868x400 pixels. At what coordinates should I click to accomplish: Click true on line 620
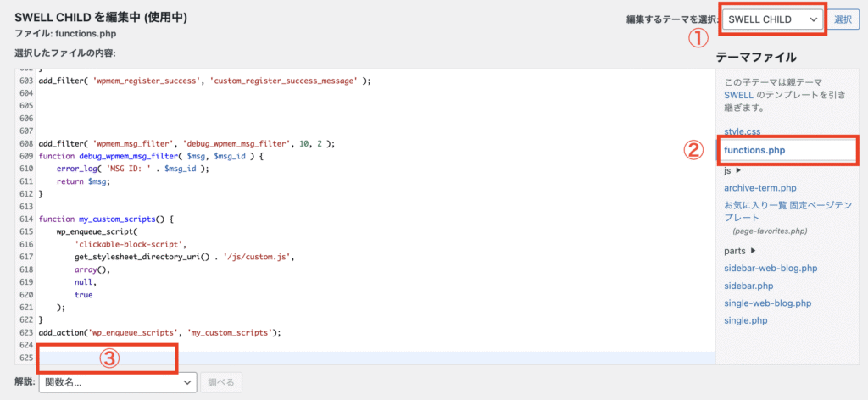click(84, 295)
